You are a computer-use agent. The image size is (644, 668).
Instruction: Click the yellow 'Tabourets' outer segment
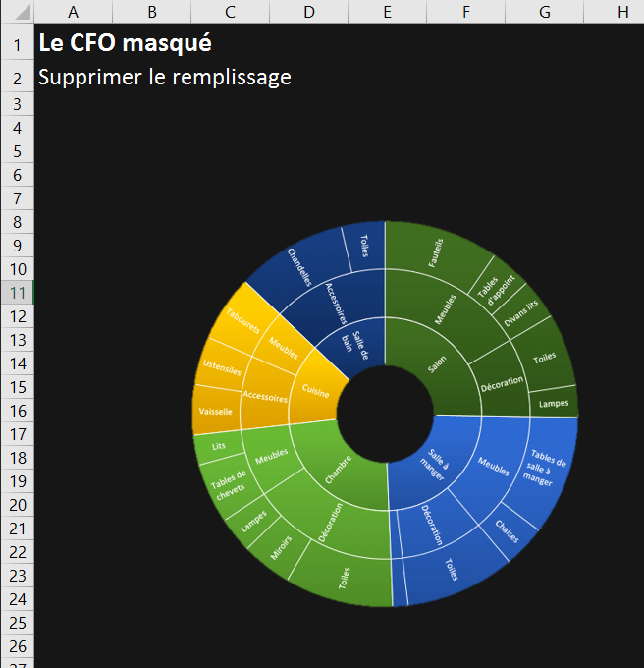(241, 324)
